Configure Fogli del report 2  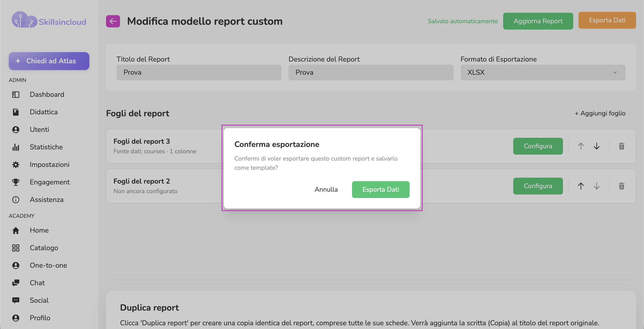538,186
